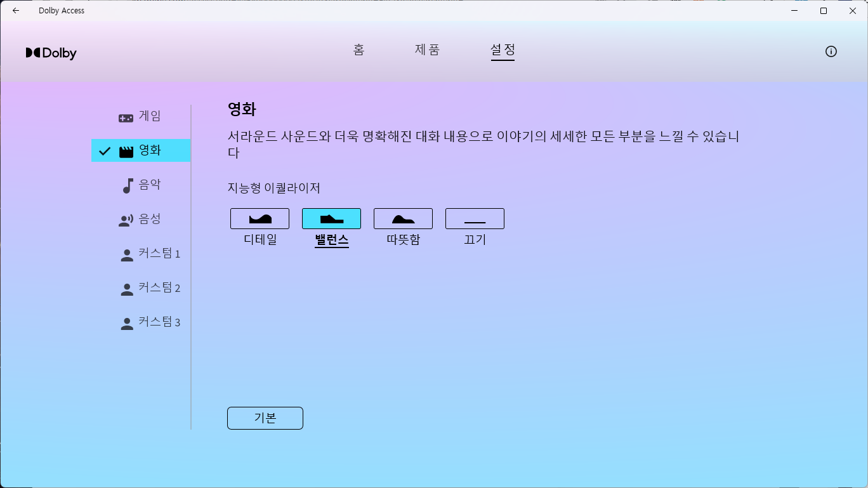
Task: Keep 밸런스 preset selected
Action: (331, 218)
